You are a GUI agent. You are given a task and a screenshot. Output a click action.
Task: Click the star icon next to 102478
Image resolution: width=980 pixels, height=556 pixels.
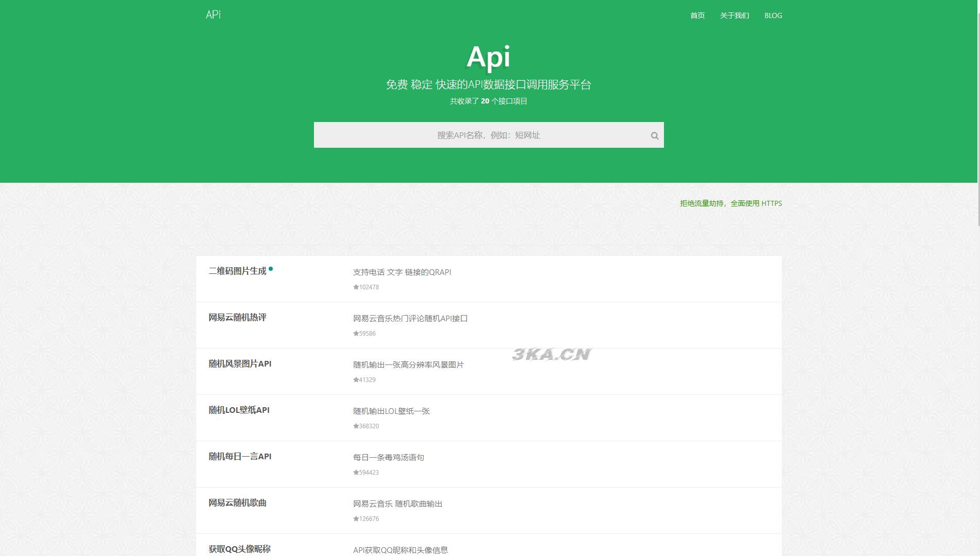pos(356,287)
